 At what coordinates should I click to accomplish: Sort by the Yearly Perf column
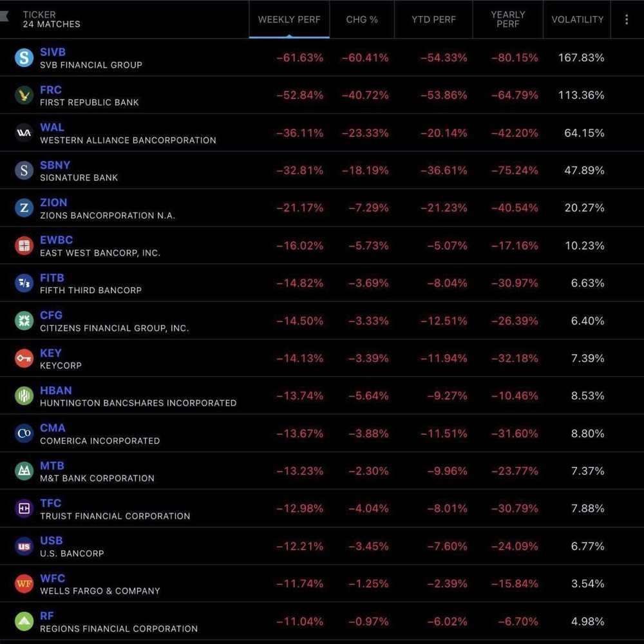coord(508,19)
